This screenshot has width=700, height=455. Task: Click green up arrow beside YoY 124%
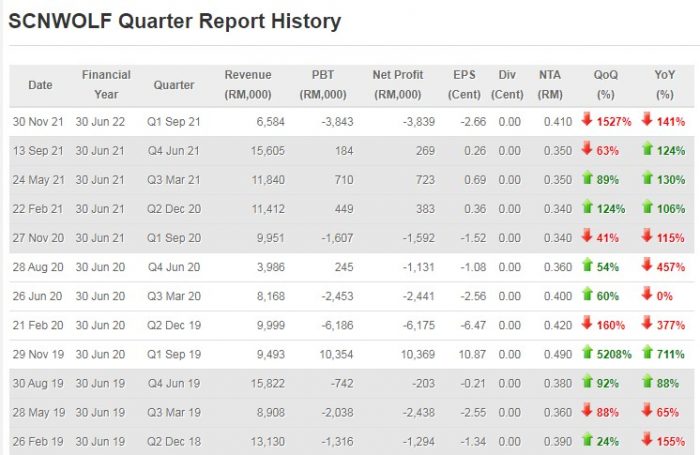647,150
